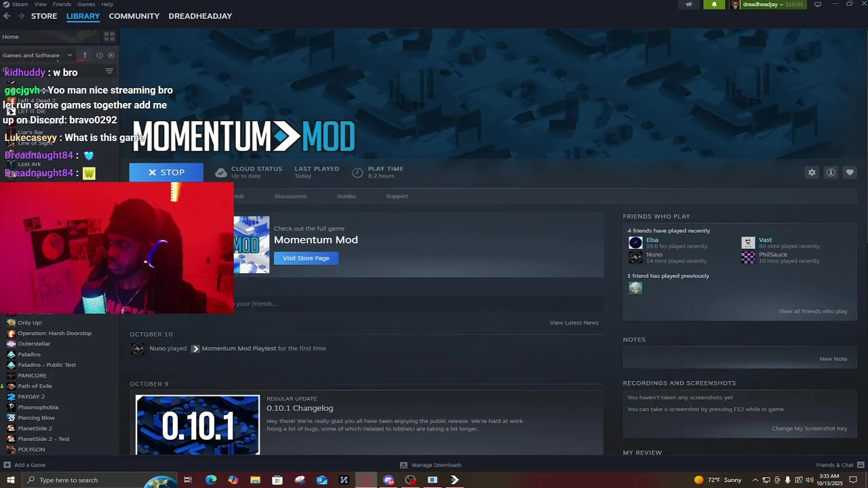The width and height of the screenshot is (868, 488).
Task: Open Manage Downloads
Action: click(431, 465)
